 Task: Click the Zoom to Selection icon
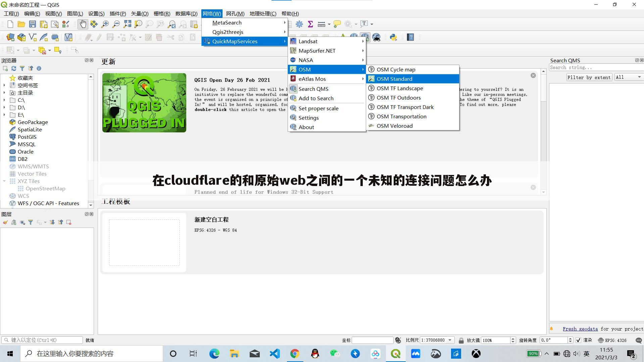[138, 24]
